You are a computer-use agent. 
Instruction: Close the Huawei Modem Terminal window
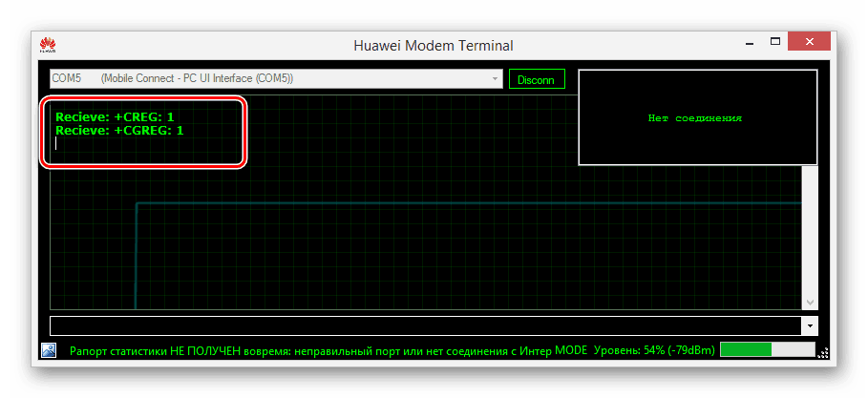click(x=810, y=41)
